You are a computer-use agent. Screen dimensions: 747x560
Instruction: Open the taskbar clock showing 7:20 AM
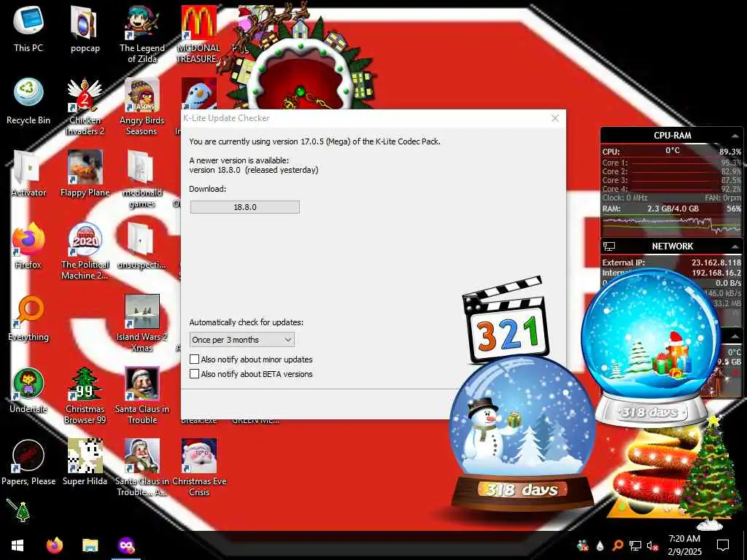tap(684, 545)
